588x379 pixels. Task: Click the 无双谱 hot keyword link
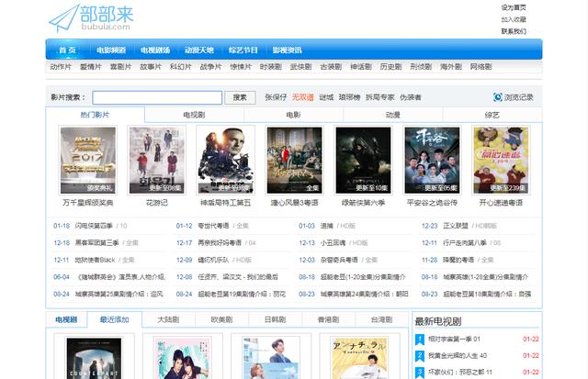click(x=302, y=97)
